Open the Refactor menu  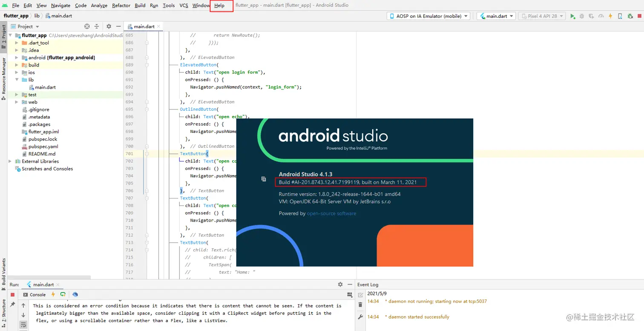coord(121,6)
